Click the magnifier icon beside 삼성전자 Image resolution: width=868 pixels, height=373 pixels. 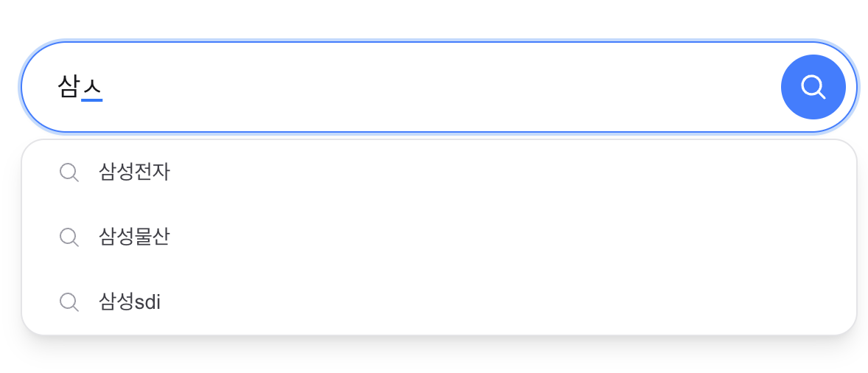point(69,172)
